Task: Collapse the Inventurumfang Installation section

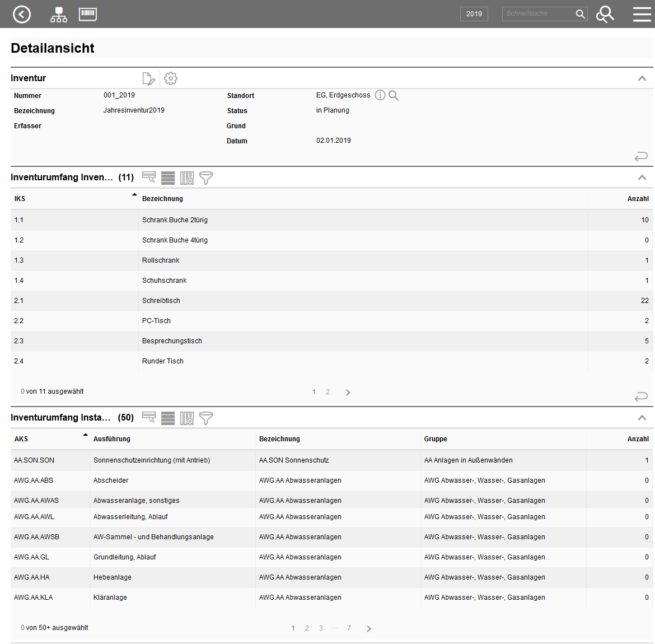Action: (642, 418)
